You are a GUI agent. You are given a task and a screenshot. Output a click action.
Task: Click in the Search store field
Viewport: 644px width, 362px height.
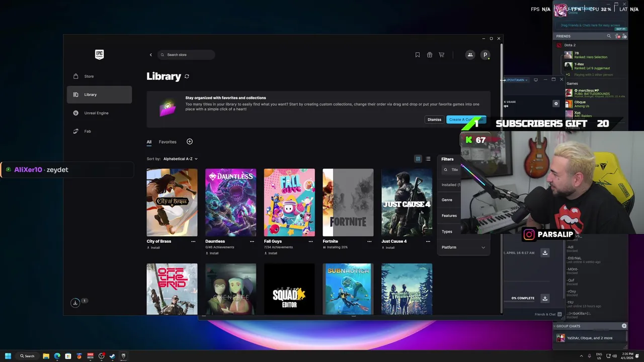(x=187, y=55)
